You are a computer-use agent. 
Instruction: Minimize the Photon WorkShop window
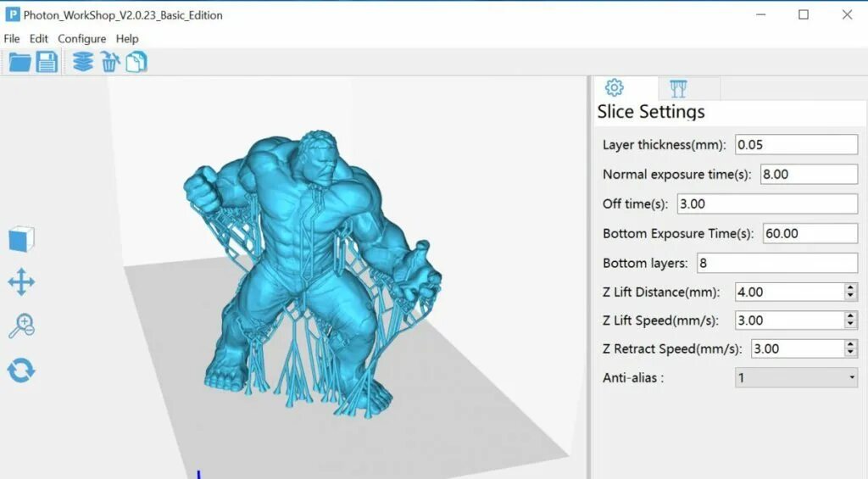click(x=761, y=15)
